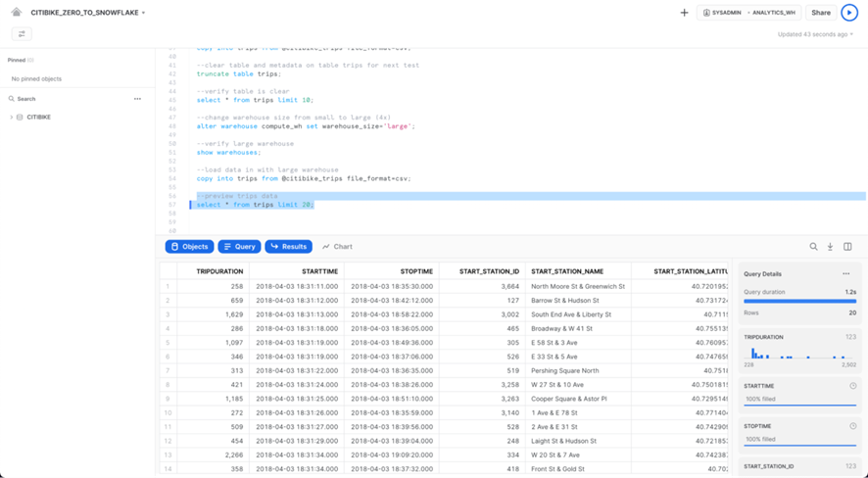Run the query with the play button

(x=848, y=13)
